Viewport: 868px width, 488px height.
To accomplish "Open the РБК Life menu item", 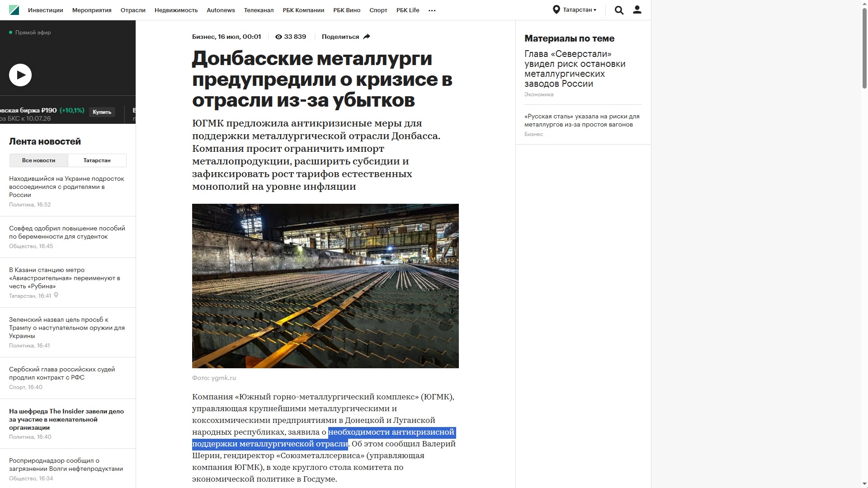I will point(408,10).
